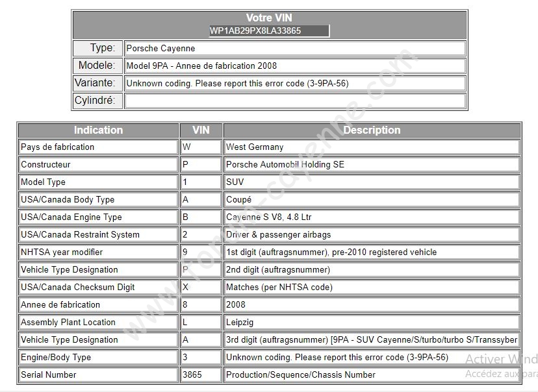Click the VIN cell 'W' for country

201,147
